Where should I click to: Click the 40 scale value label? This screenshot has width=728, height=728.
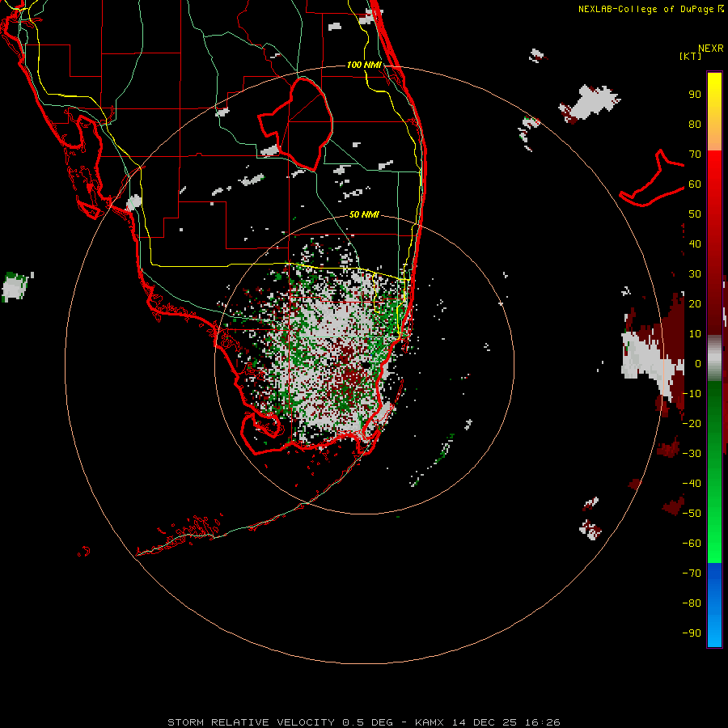pyautogui.click(x=695, y=243)
